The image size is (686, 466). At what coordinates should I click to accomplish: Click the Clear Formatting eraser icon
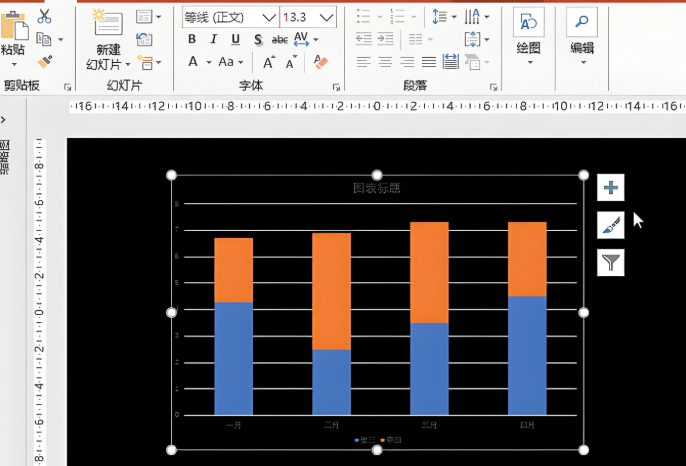pyautogui.click(x=321, y=62)
